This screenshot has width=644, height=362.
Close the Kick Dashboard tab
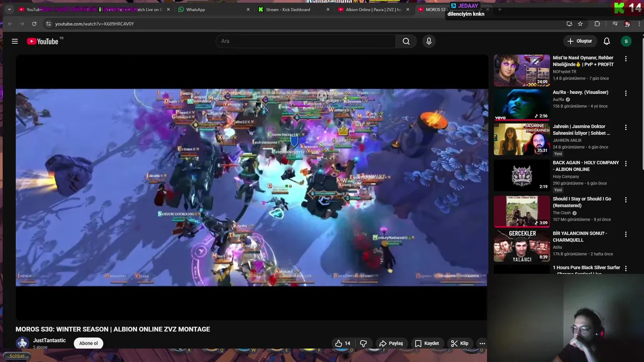[x=328, y=10]
